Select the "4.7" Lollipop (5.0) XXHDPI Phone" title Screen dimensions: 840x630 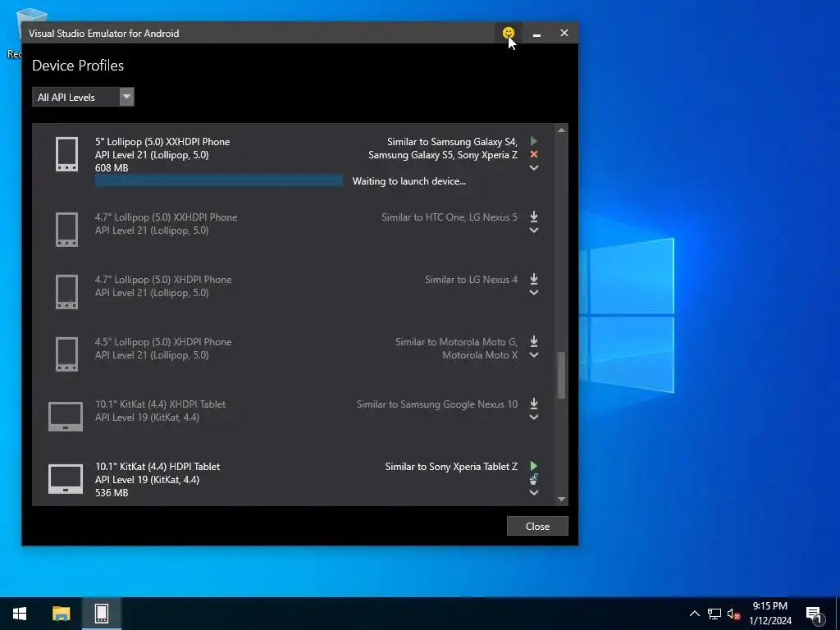coord(166,217)
